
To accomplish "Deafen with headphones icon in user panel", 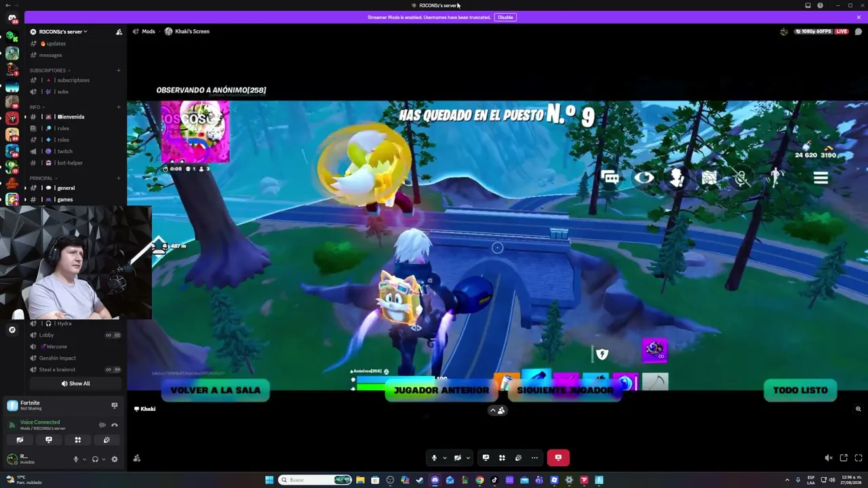I will coord(95,459).
